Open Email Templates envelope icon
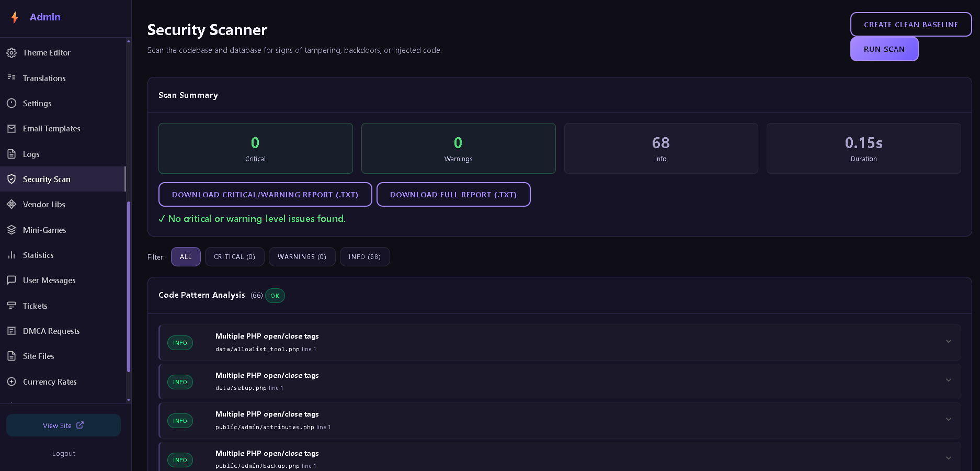Image resolution: width=980 pixels, height=471 pixels. (x=12, y=129)
